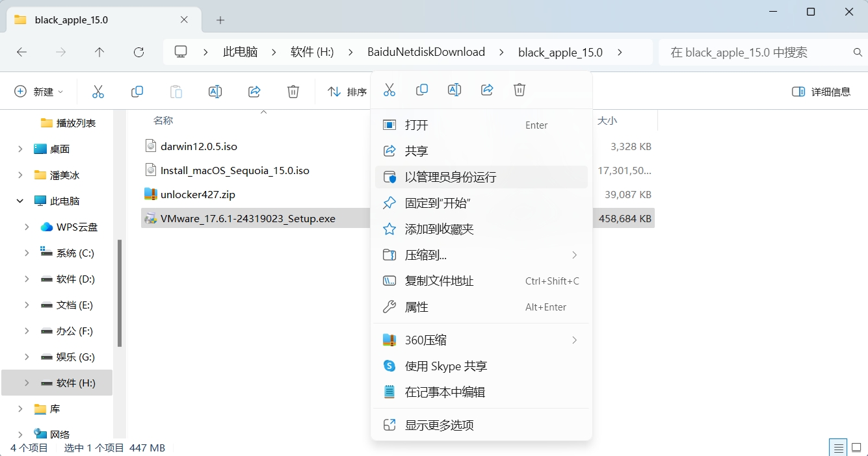This screenshot has height=456, width=868.
Task: Select 固定到"开始" in the context menu
Action: (x=481, y=203)
